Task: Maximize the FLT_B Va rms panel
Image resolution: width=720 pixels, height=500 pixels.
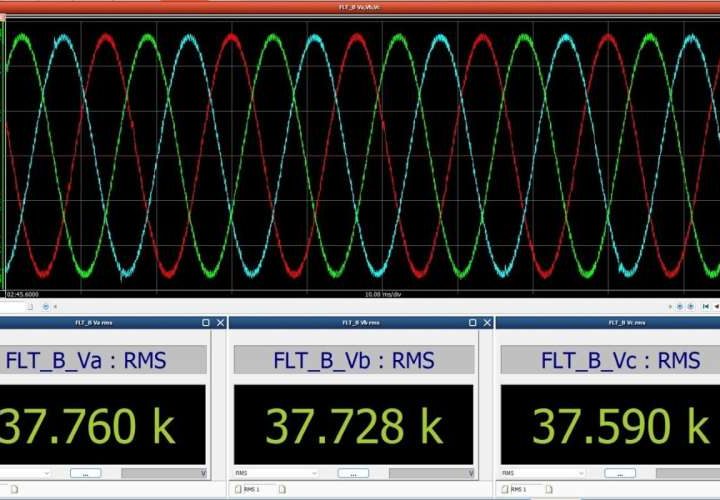Action: point(206,323)
